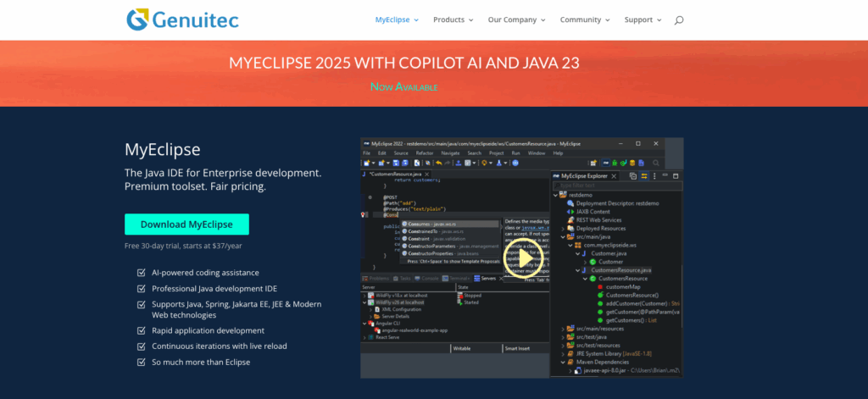
Task: Click the Maven Dependencies library icon
Action: (570, 362)
